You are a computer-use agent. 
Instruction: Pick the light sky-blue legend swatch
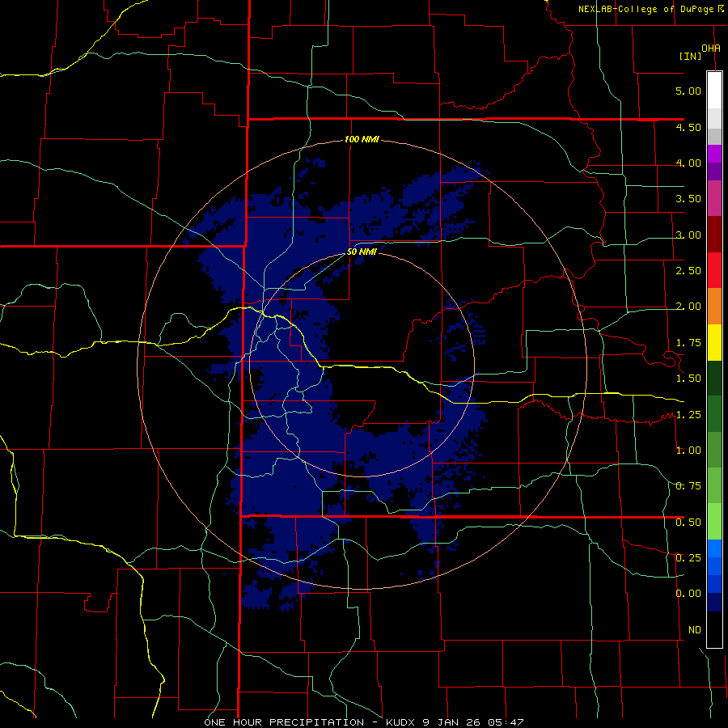click(714, 548)
